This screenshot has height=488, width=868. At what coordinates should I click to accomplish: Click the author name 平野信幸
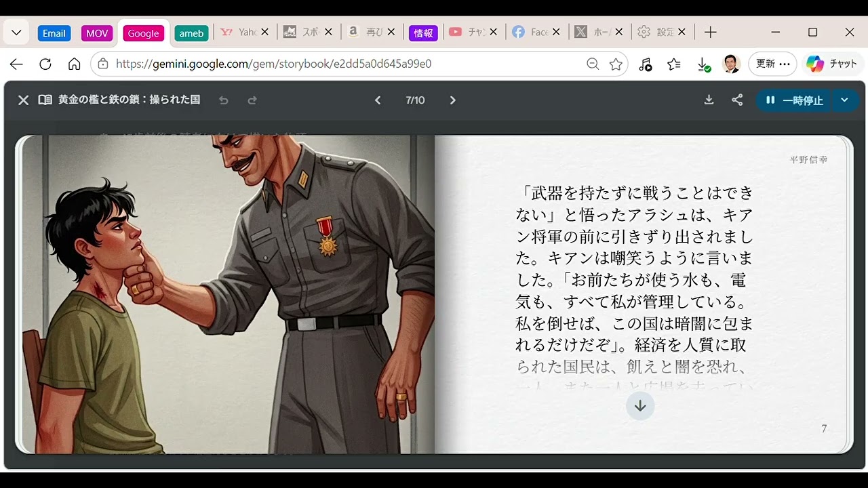tap(808, 160)
